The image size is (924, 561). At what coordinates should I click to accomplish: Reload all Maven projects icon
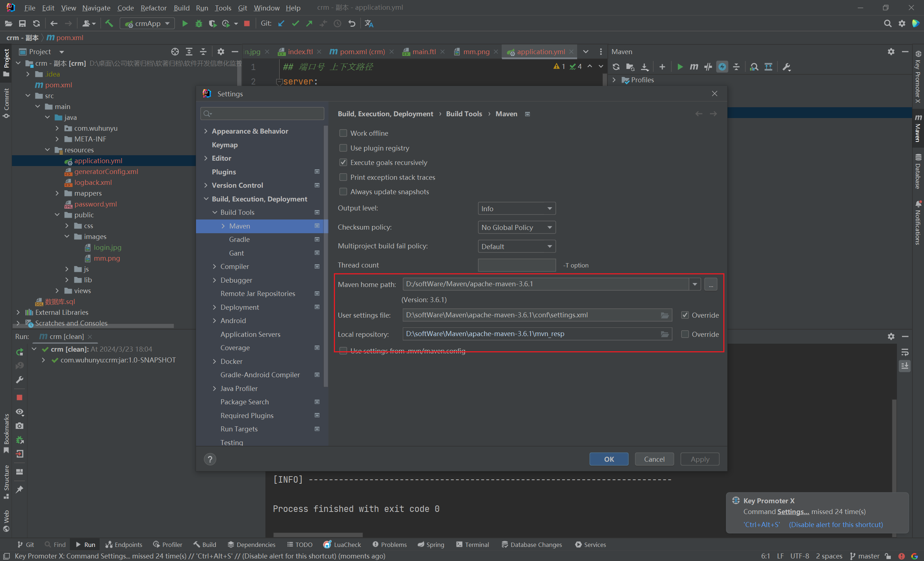616,67
